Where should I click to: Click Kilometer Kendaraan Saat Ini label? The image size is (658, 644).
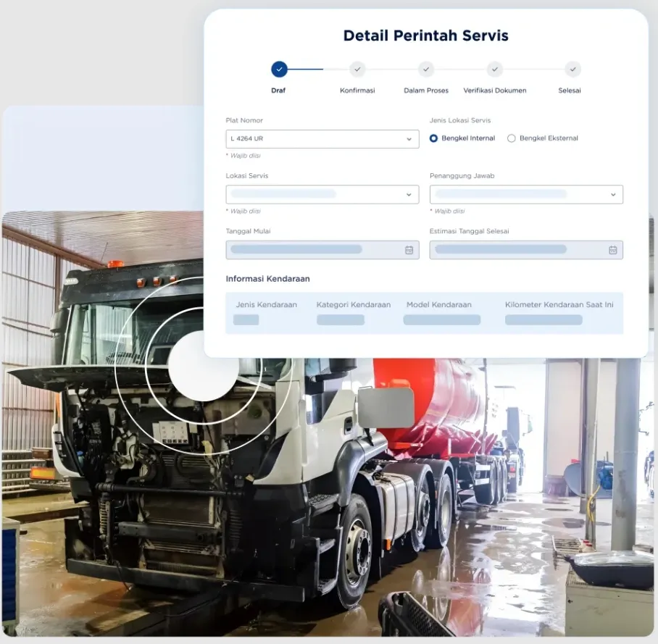(559, 304)
